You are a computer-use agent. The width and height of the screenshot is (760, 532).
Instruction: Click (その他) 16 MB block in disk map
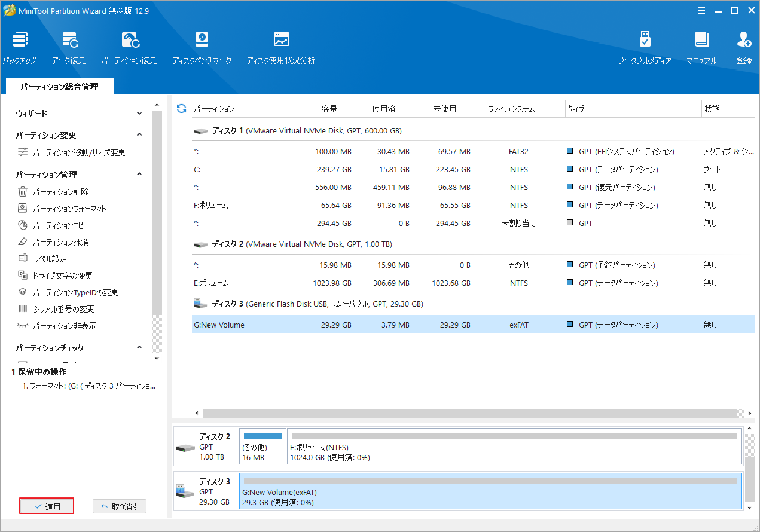point(263,446)
